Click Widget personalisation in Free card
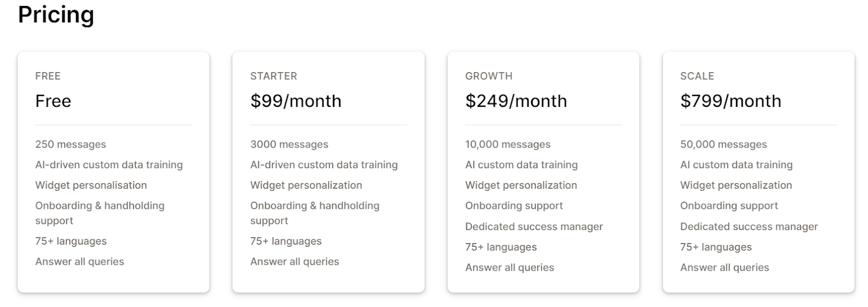The height and width of the screenshot is (307, 868). click(91, 186)
